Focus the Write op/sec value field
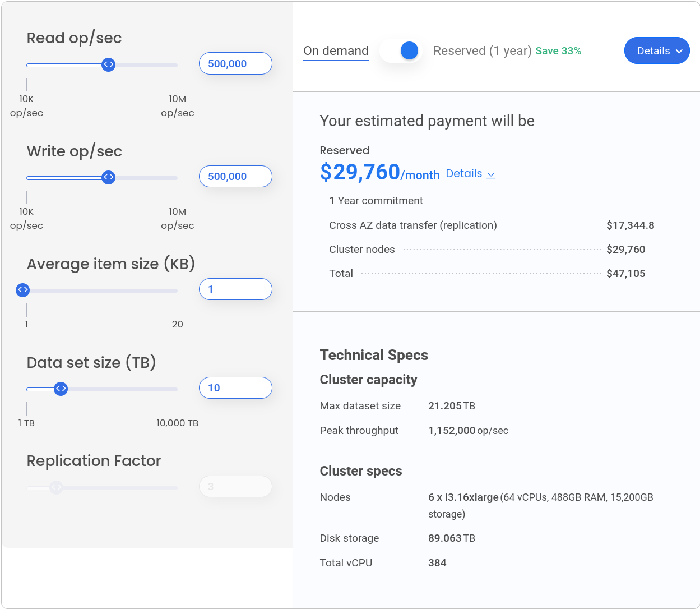Screen dimensions: 700x609 (x=235, y=177)
